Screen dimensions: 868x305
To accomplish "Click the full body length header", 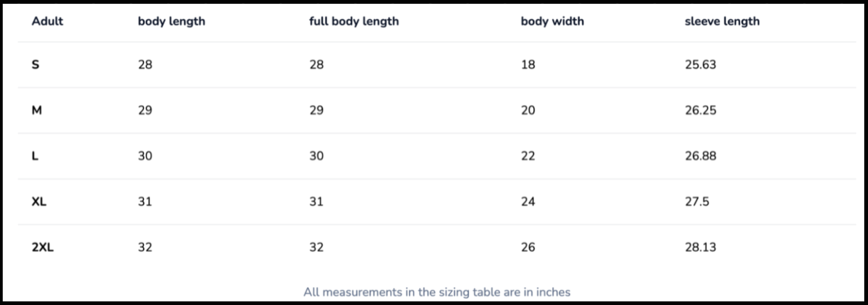I will (354, 21).
